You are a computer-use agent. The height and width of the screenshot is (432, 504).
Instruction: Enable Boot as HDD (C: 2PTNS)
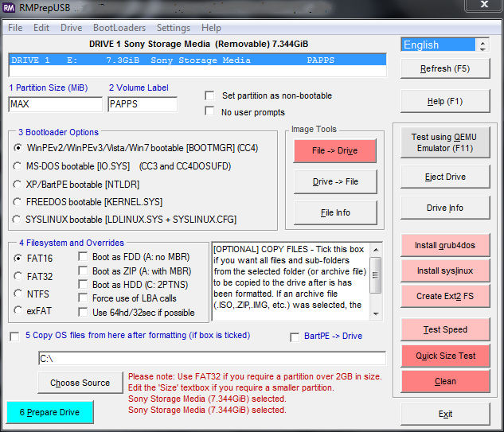pyautogui.click(x=84, y=285)
